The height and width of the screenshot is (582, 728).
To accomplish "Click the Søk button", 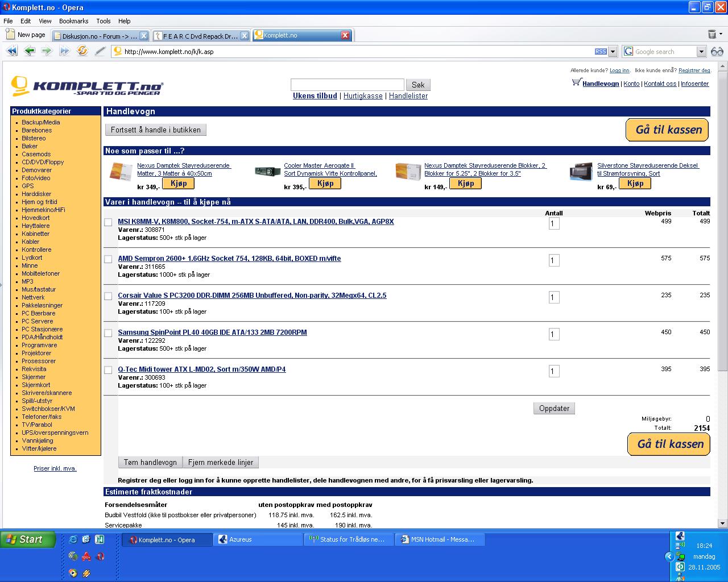I will click(x=418, y=85).
